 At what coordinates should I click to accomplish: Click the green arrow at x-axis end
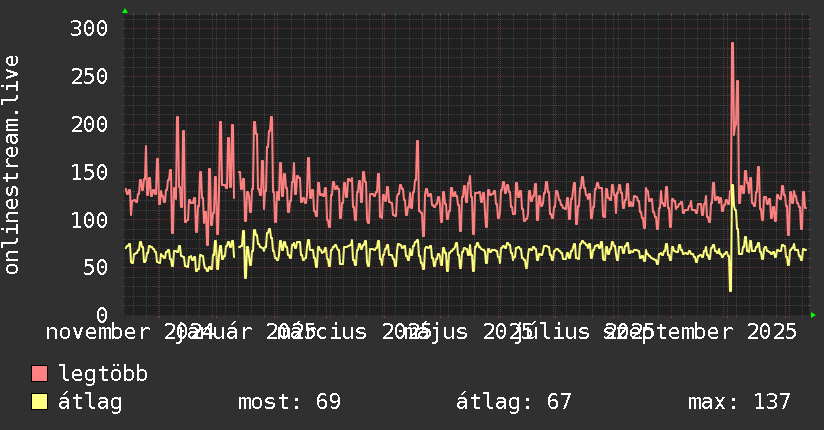[813, 315]
